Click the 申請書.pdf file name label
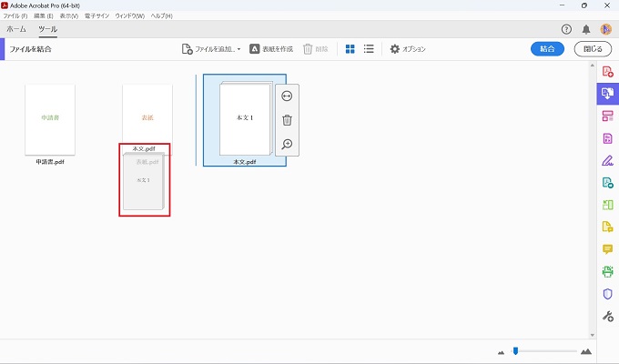 (x=50, y=162)
